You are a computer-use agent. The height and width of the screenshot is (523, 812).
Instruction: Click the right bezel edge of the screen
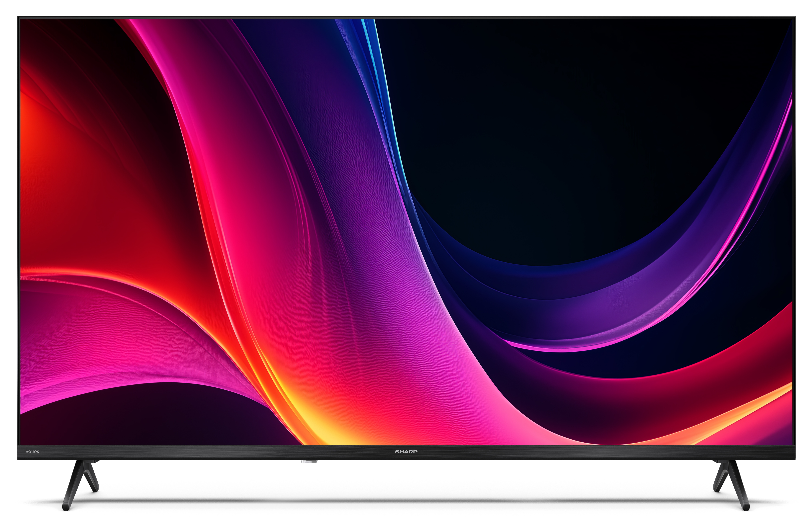click(793, 238)
